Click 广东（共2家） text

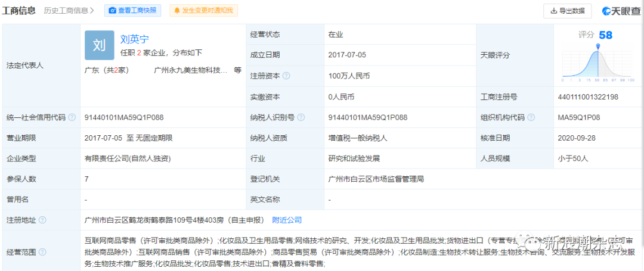(x=107, y=70)
